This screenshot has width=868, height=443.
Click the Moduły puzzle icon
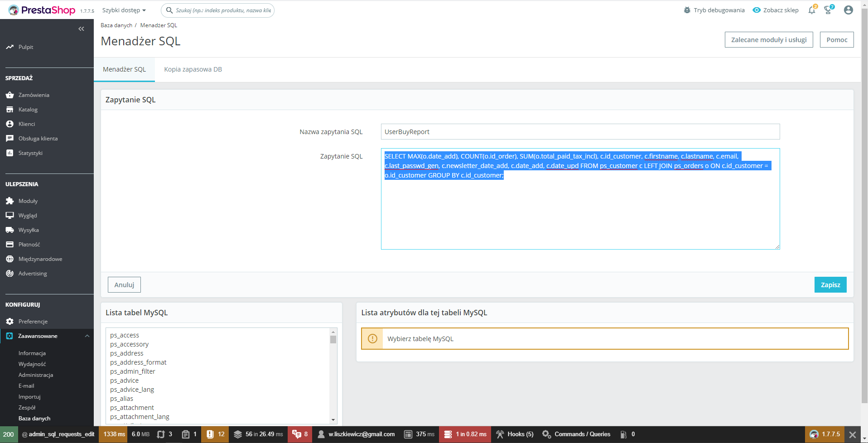click(10, 201)
